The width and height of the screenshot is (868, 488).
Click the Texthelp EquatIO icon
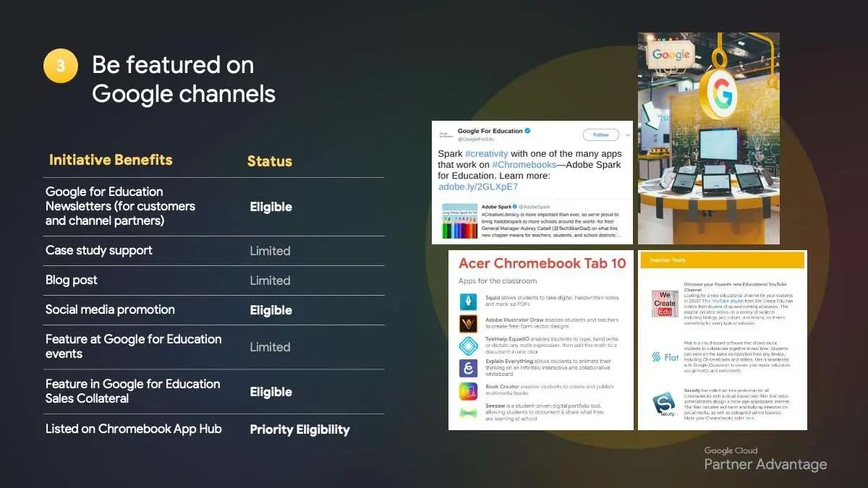pyautogui.click(x=468, y=346)
